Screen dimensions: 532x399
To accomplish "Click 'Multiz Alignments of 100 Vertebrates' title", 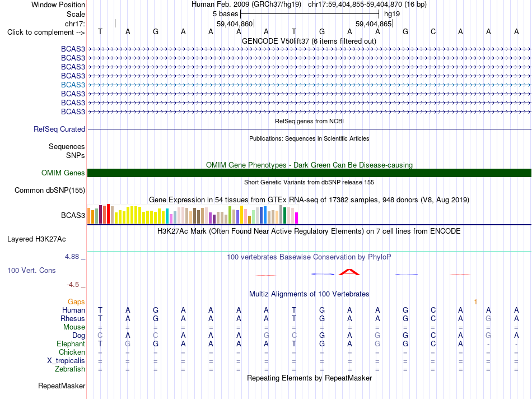I will point(309,294).
